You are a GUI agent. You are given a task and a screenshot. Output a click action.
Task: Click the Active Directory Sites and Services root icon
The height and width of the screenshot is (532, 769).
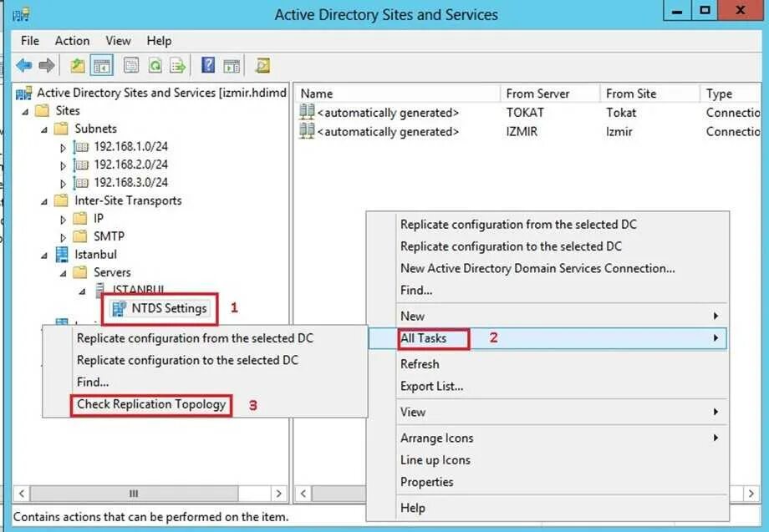23,93
